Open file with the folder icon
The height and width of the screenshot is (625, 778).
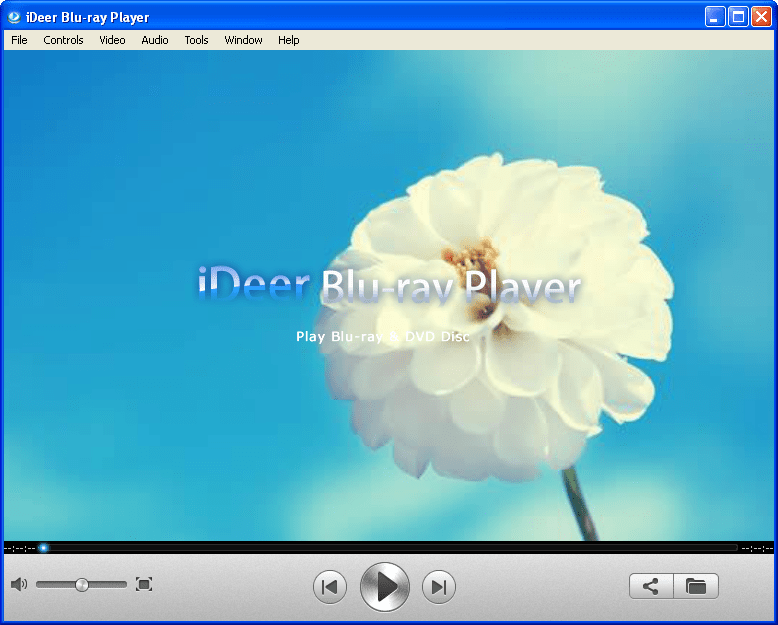pyautogui.click(x=696, y=586)
